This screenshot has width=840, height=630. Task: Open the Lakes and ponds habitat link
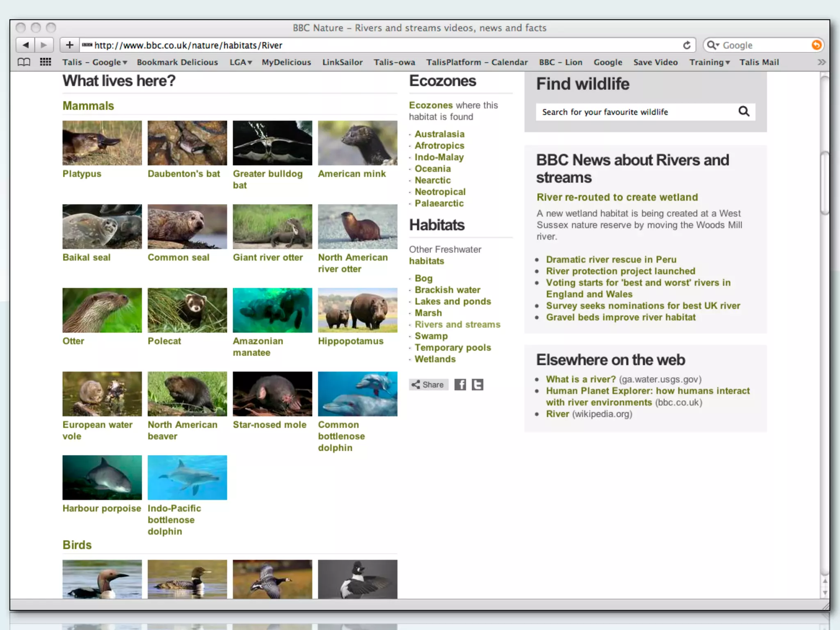[x=452, y=301]
